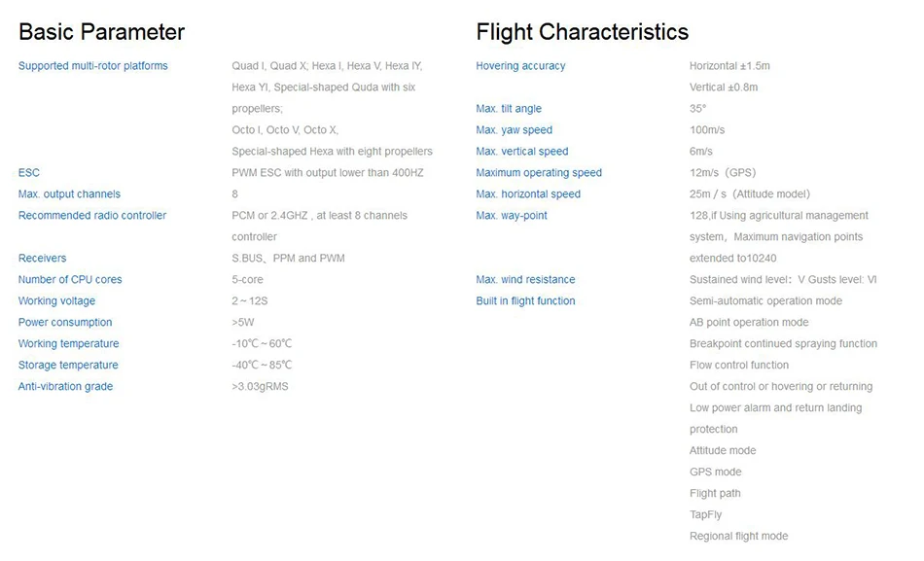Select the Working temperature label
The image size is (924, 561).
pyautogui.click(x=69, y=343)
